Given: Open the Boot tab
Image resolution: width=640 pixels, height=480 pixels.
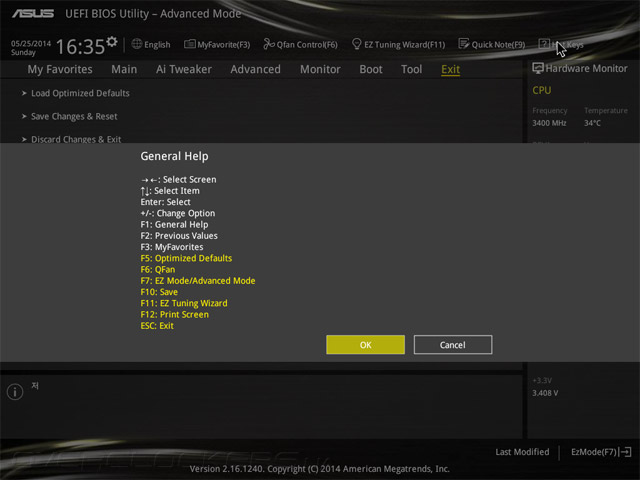Looking at the screenshot, I should tap(371, 69).
